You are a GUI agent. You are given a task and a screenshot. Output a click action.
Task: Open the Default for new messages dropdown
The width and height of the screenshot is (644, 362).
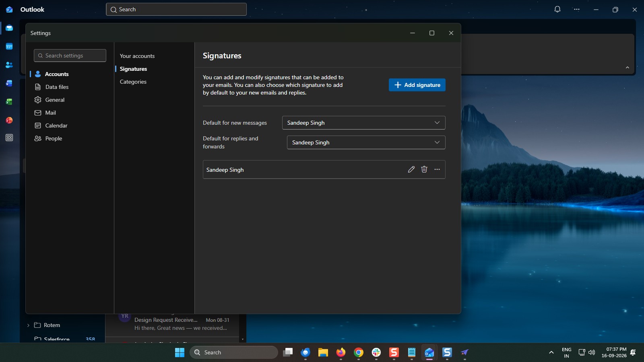pyautogui.click(x=364, y=123)
